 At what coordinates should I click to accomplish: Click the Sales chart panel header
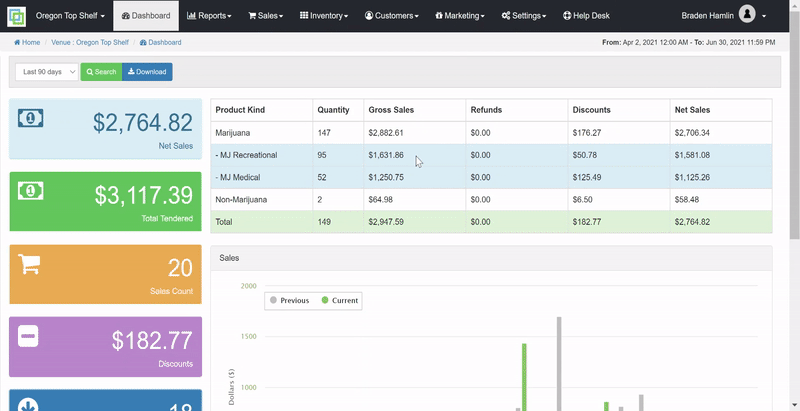491,258
